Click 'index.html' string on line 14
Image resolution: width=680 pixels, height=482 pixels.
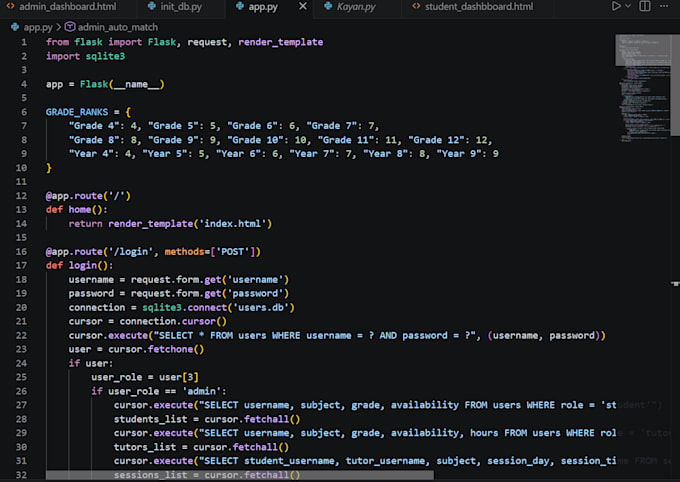232,223
